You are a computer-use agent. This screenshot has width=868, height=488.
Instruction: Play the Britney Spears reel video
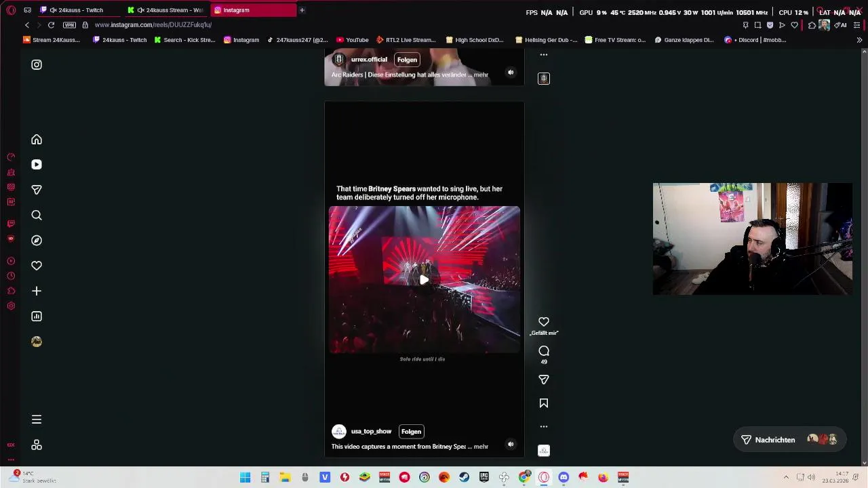pyautogui.click(x=424, y=280)
